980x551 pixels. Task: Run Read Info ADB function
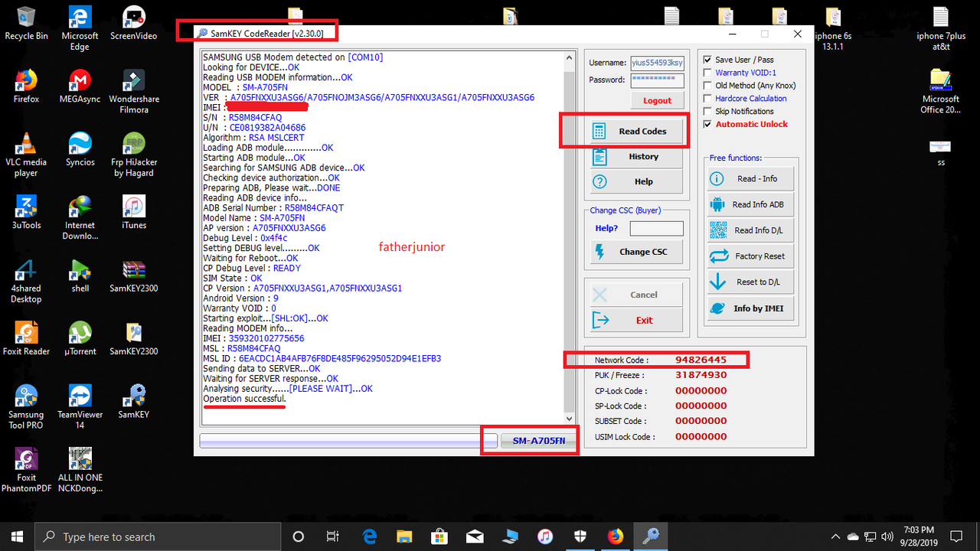click(x=750, y=204)
